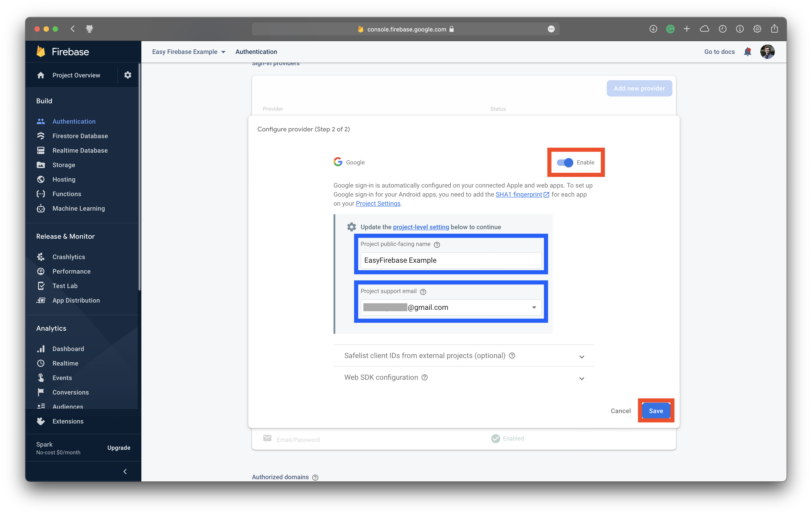
Task: Click the Save button
Action: click(655, 411)
